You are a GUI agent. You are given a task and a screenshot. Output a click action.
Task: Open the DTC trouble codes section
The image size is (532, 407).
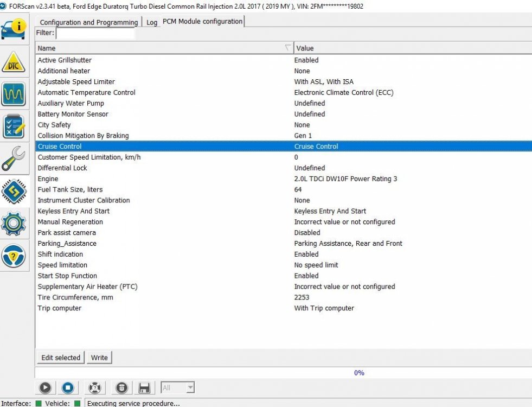tap(14, 63)
